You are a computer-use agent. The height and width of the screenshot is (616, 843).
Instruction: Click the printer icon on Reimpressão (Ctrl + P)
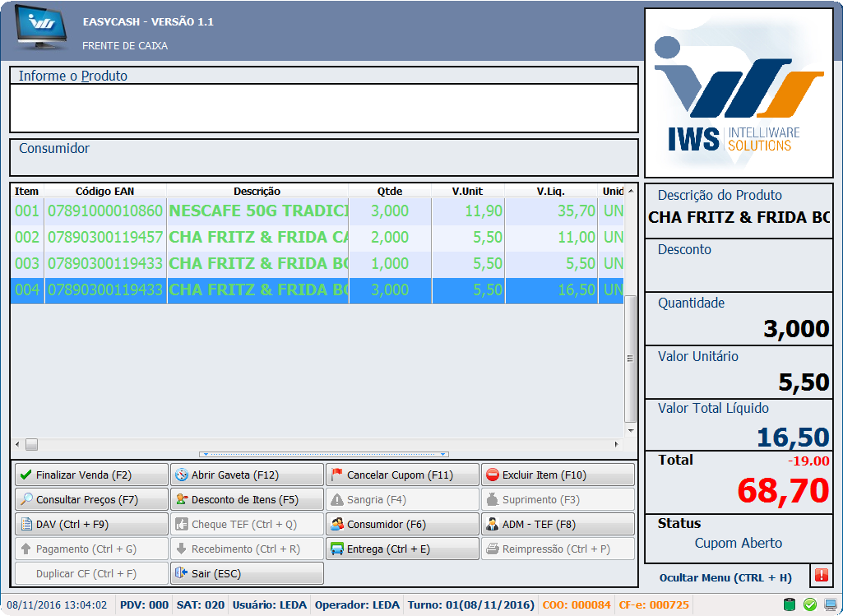point(492,549)
